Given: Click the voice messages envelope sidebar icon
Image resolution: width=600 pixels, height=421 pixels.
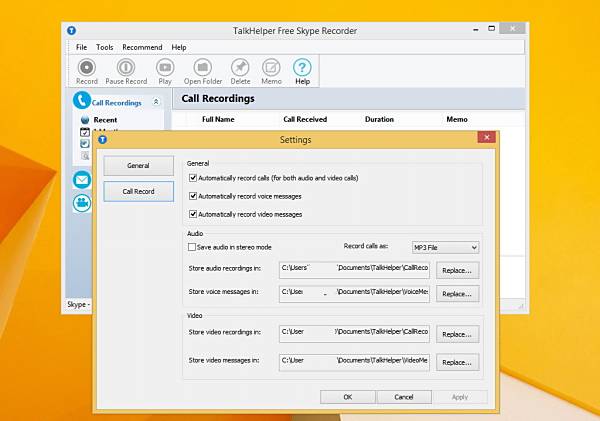Looking at the screenshot, I should (x=82, y=180).
